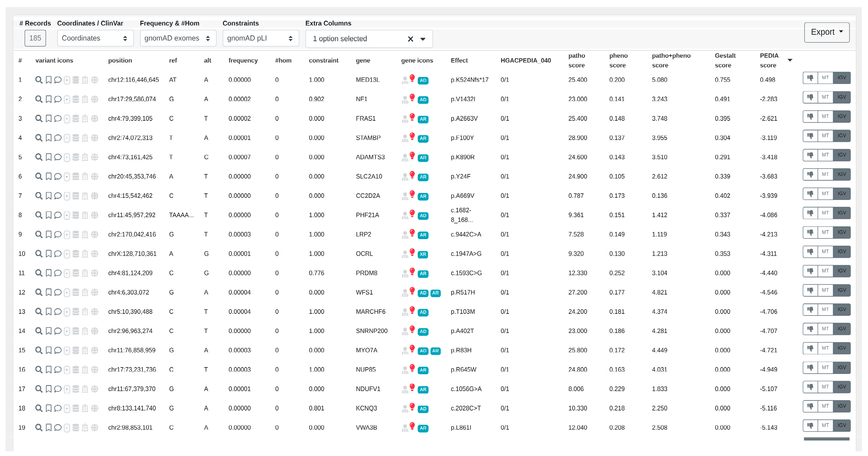Open variant details magnifier on MED13L row
This screenshot has width=868, height=456.
(x=39, y=80)
